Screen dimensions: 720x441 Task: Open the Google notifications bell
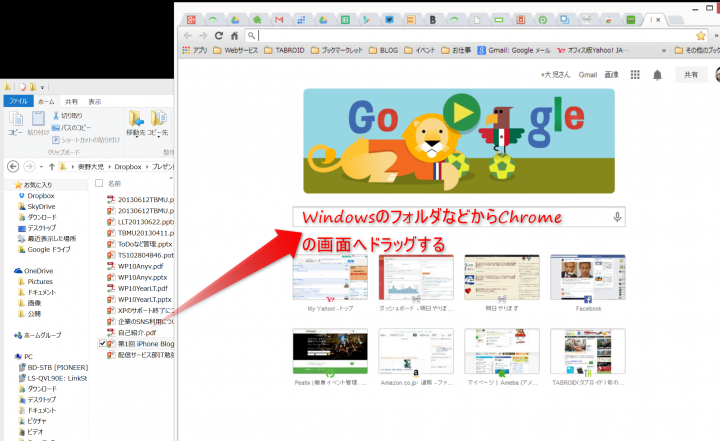point(658,75)
